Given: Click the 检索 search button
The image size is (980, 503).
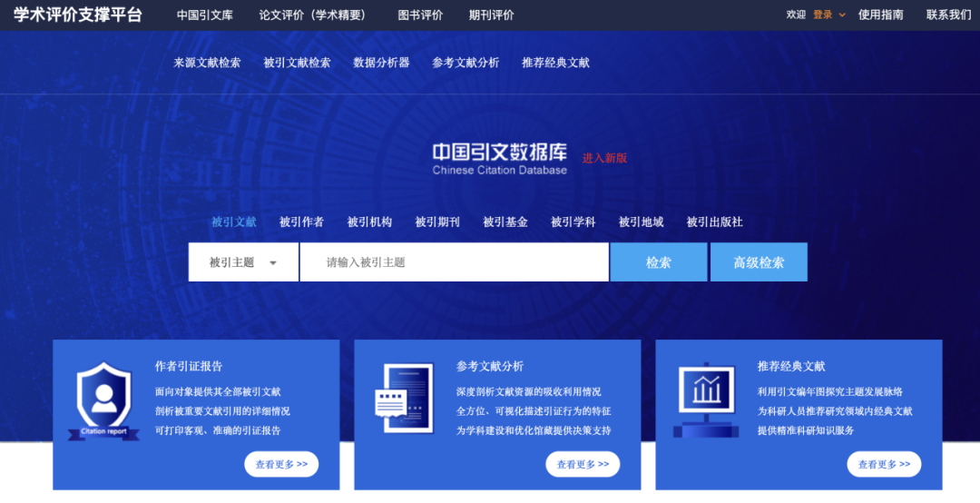Looking at the screenshot, I should (659, 262).
